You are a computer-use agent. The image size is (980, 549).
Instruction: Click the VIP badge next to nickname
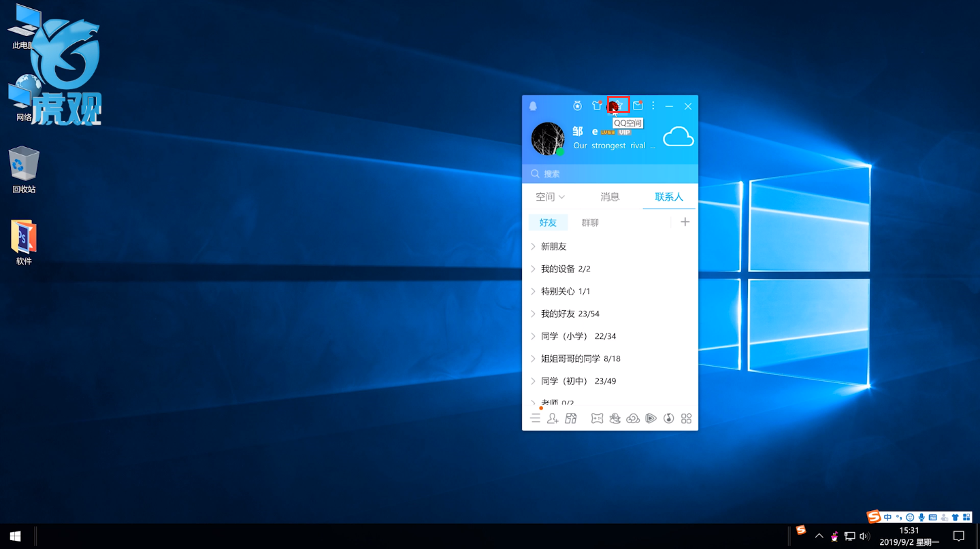click(624, 132)
